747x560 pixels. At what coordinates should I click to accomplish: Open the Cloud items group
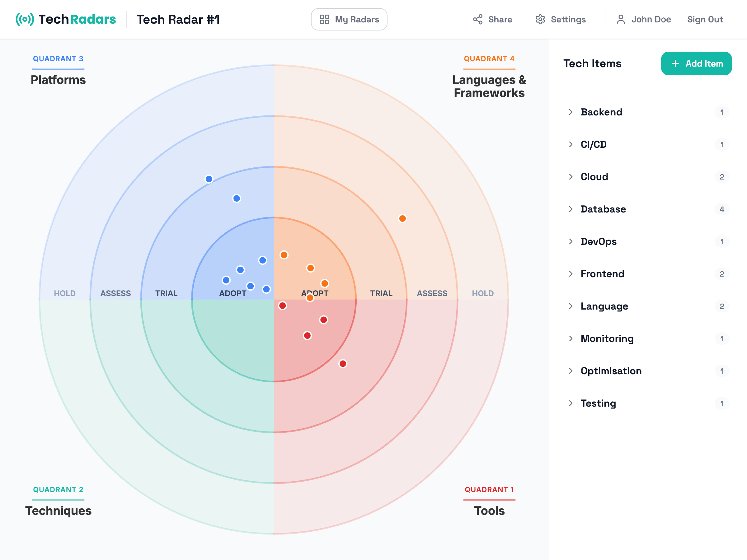coord(594,177)
